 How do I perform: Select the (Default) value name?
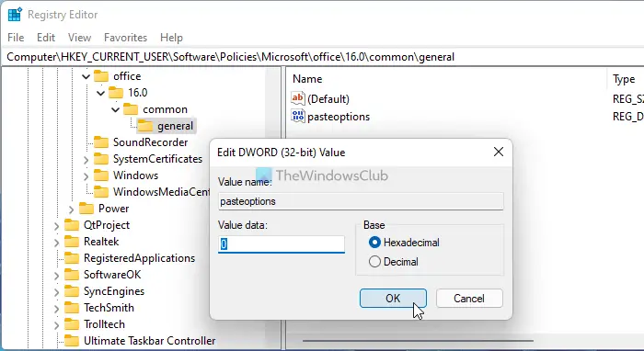(328, 99)
